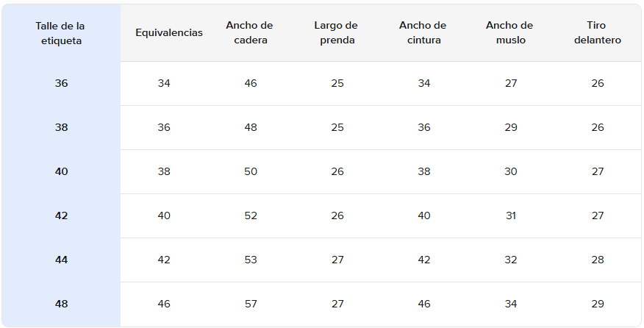Click the Tiro delantero value 29

597,304
